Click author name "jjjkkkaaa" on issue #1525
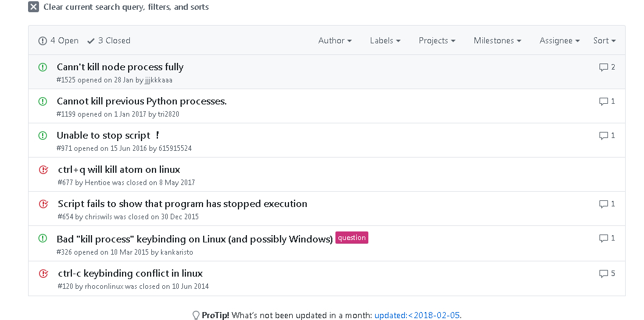 point(159,80)
